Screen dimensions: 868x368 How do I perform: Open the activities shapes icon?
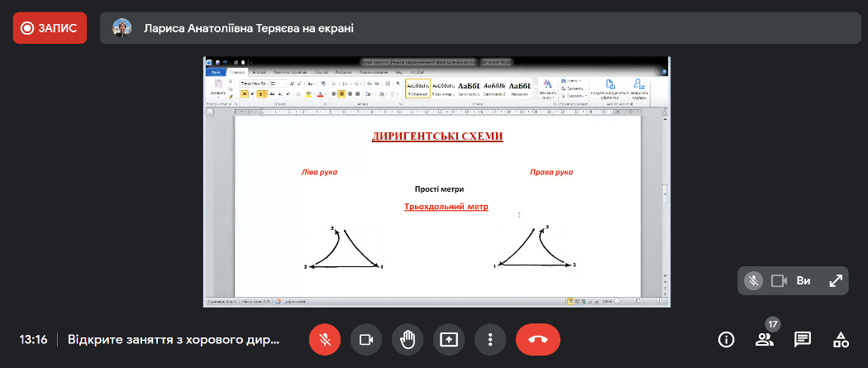[841, 339]
